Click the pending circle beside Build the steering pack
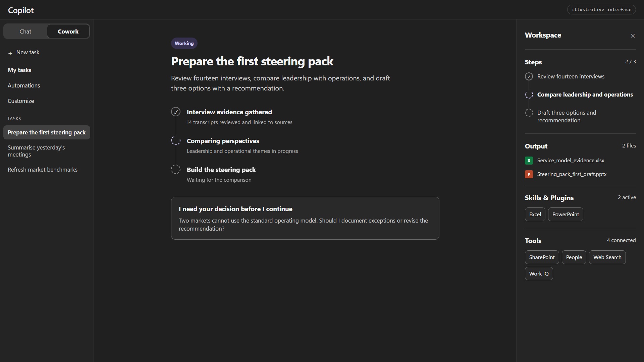644x362 pixels. pyautogui.click(x=176, y=170)
